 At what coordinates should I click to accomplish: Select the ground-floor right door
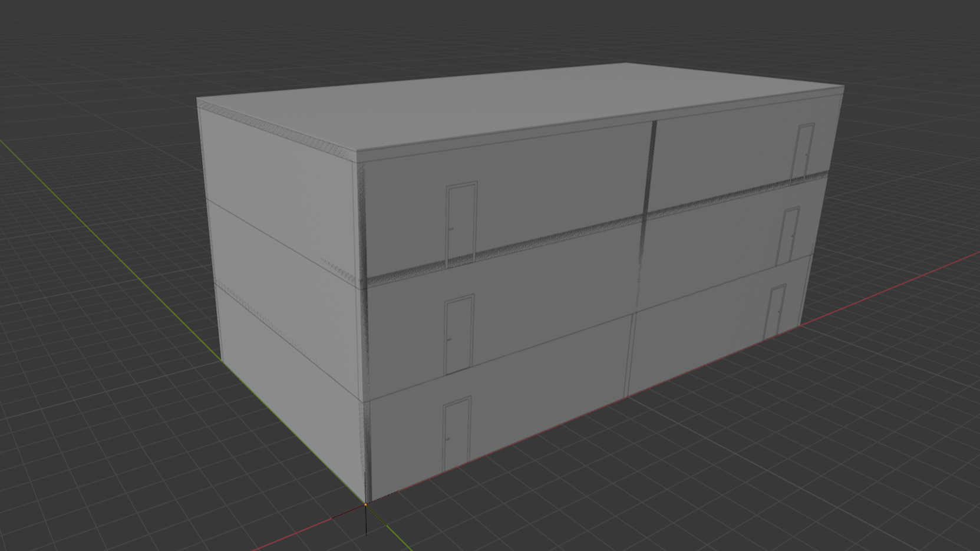click(x=775, y=312)
